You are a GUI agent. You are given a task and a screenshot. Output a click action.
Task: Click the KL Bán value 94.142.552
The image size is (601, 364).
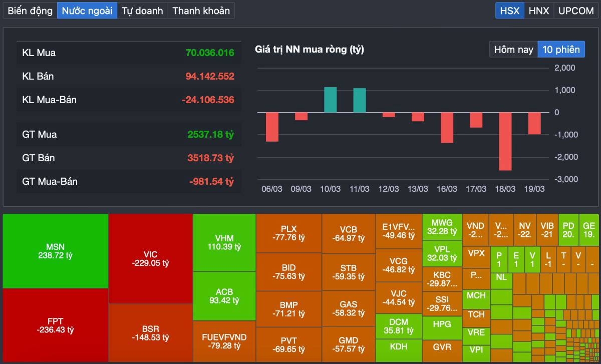tap(210, 76)
